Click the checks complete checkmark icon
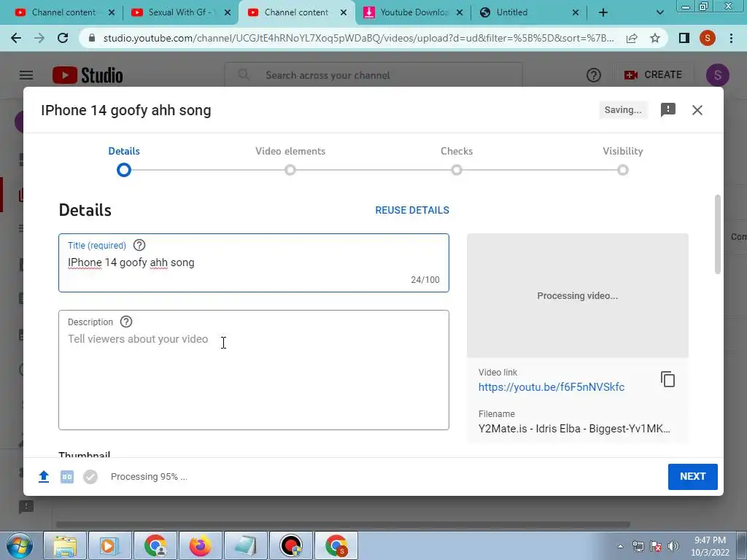 [90, 477]
